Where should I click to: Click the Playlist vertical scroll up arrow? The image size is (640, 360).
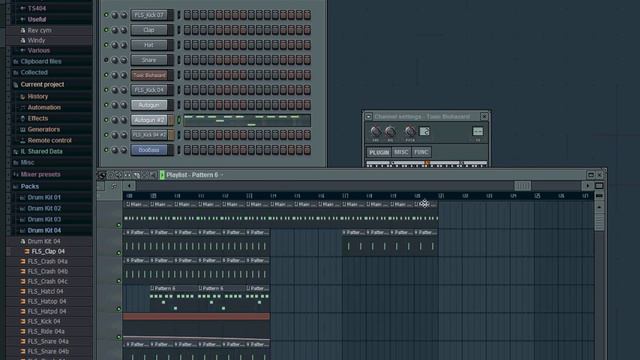tap(599, 207)
